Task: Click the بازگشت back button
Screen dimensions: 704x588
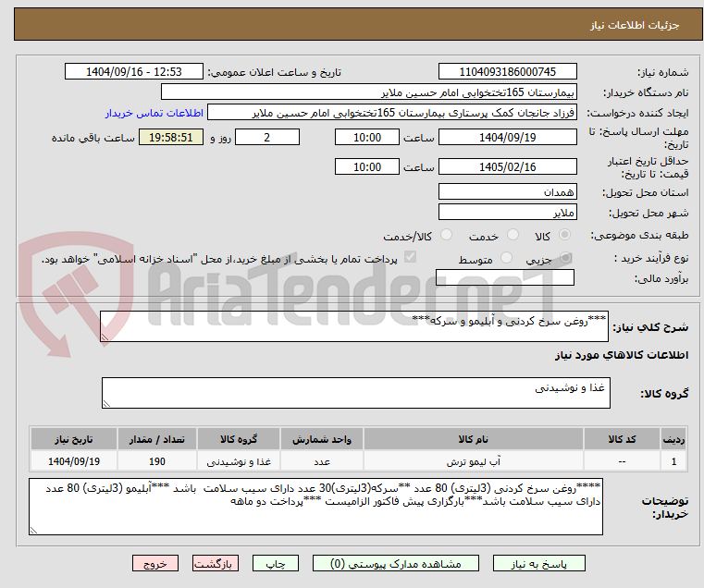Action: tap(215, 563)
